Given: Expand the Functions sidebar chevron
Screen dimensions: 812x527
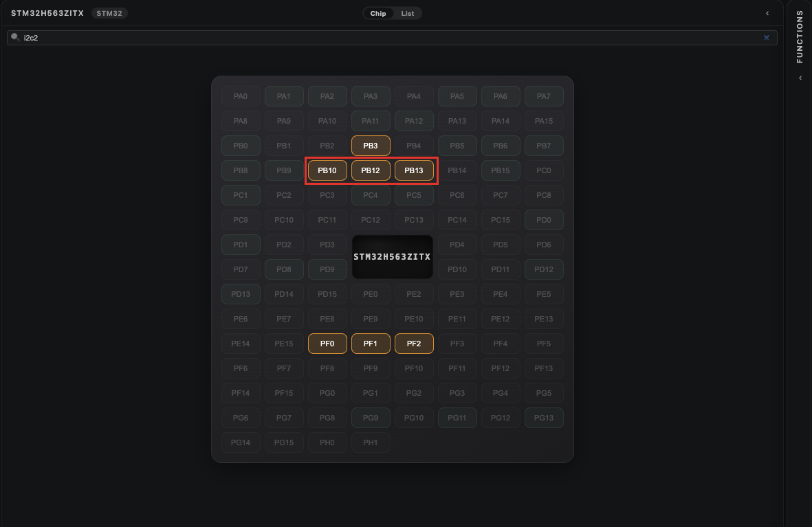Looking at the screenshot, I should [x=800, y=78].
